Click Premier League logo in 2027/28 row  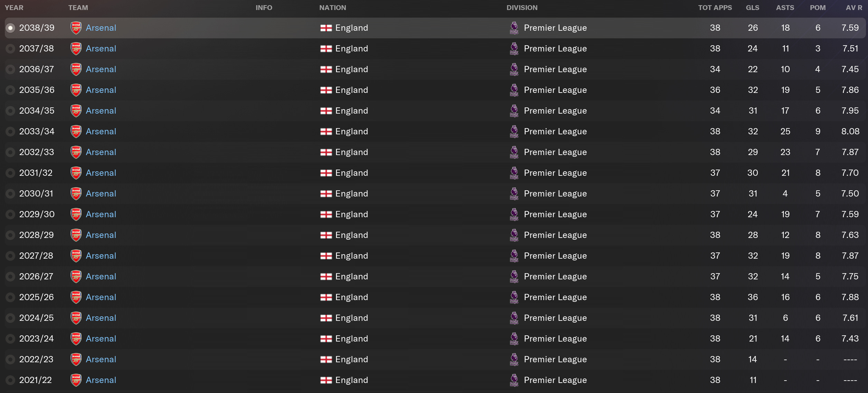(514, 256)
